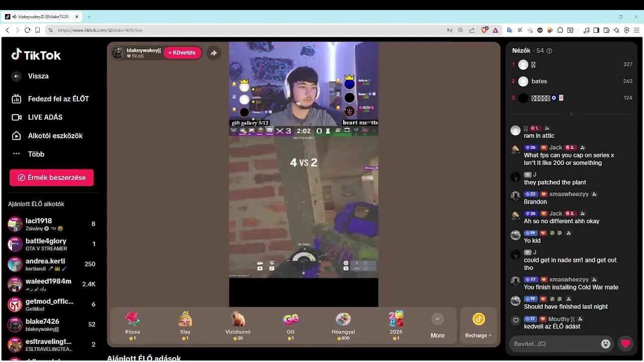The image size is (644, 362).
Task: Toggle the browser sidebar panel
Action: coord(596,30)
